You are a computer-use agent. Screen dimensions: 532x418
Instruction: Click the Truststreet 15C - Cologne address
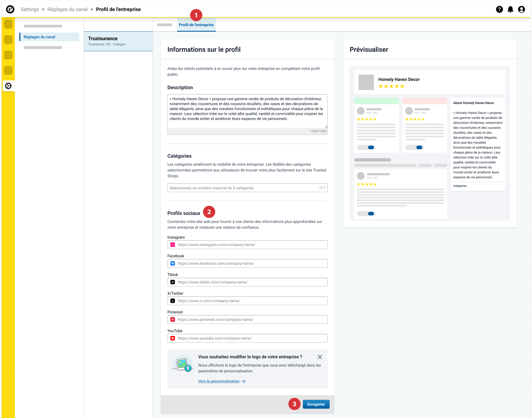point(107,44)
